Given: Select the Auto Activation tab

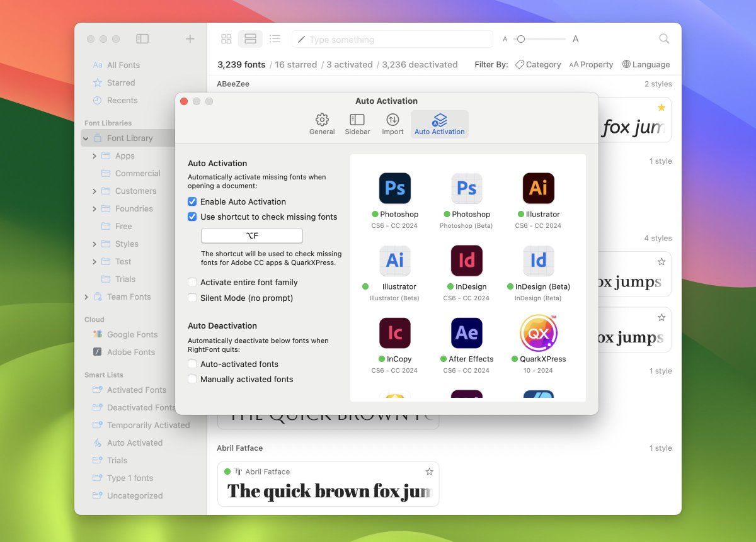Looking at the screenshot, I should click(x=440, y=124).
